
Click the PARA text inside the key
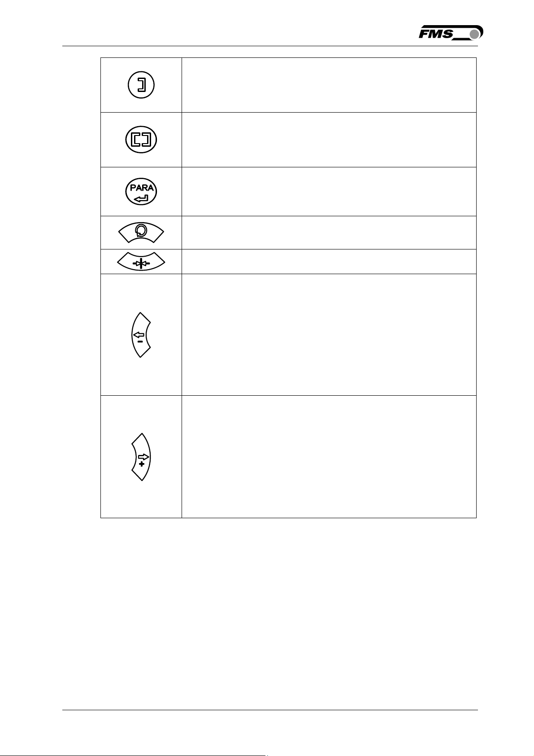[142, 188]
